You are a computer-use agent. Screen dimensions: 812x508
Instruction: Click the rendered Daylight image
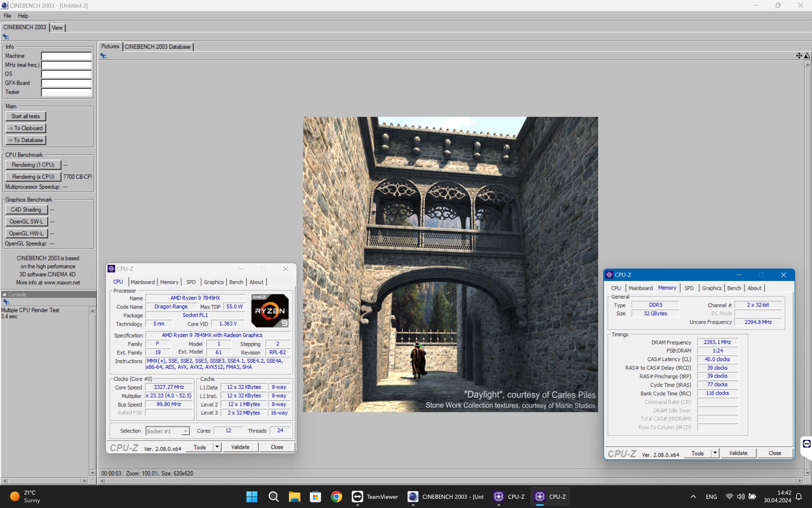(x=450, y=264)
